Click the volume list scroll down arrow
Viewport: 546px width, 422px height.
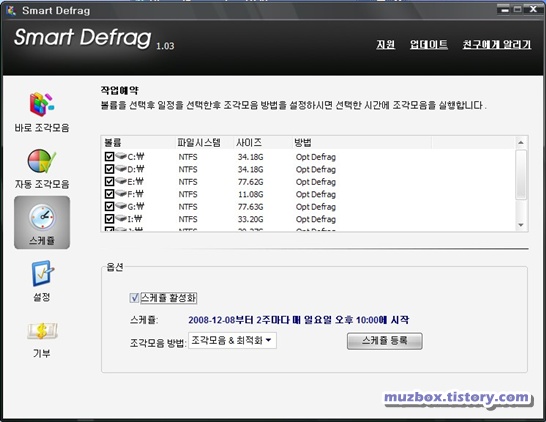click(521, 225)
